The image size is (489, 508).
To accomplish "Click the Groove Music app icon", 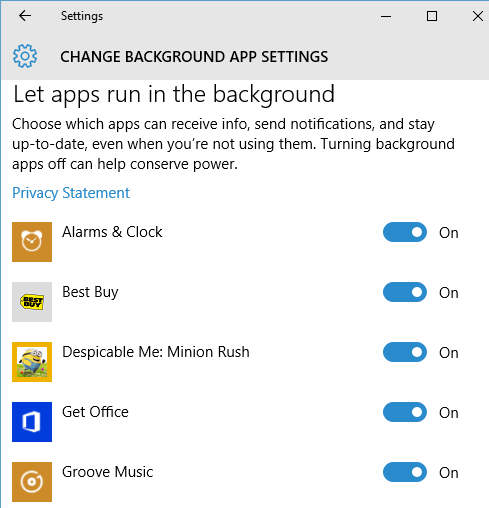I will point(32,482).
